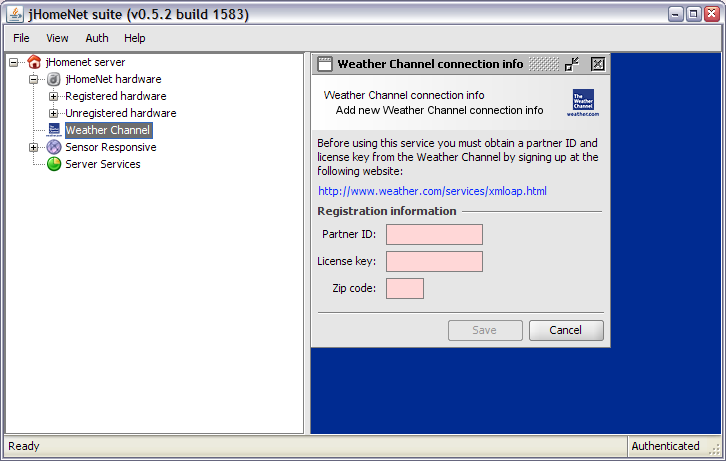Click the Ready status text
726x461 pixels.
click(x=24, y=446)
